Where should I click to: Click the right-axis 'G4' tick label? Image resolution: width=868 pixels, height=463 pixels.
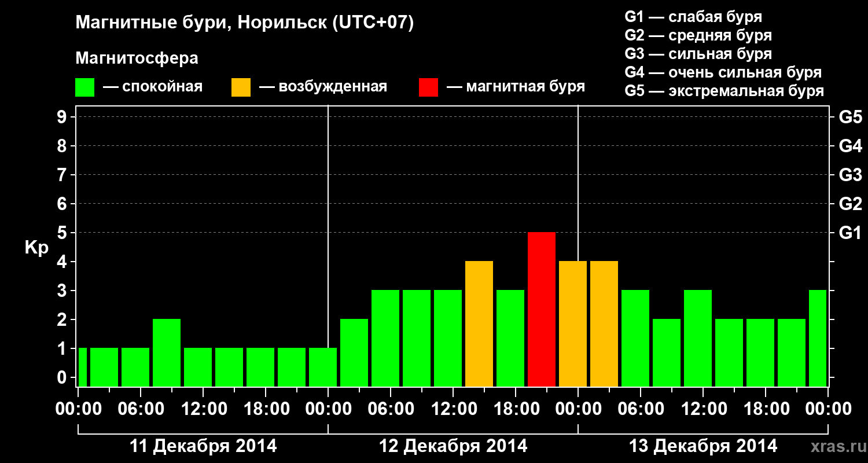[x=850, y=146]
